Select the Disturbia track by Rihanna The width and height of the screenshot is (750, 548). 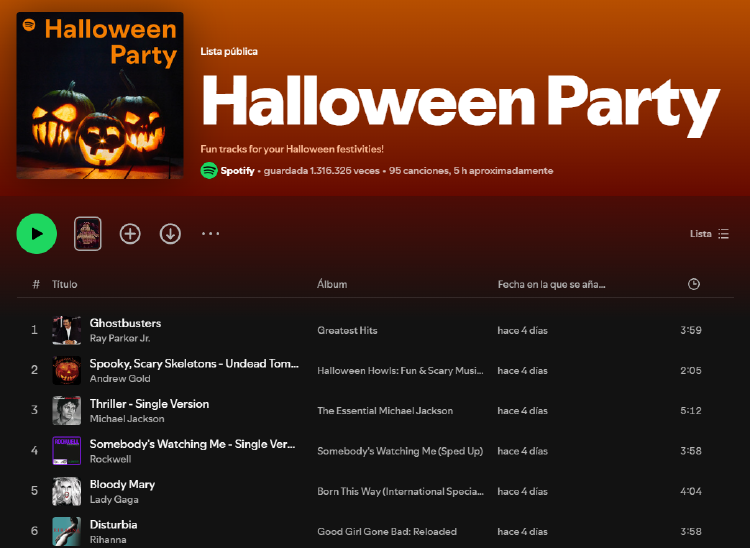point(114,524)
